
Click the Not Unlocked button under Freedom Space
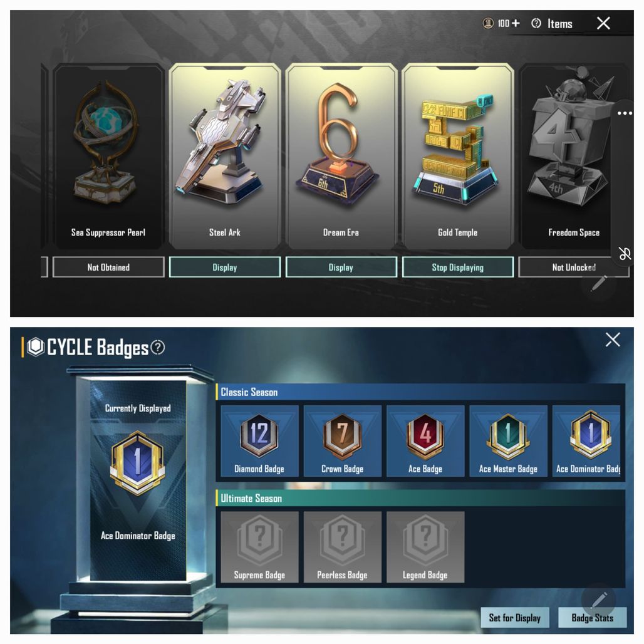click(574, 267)
